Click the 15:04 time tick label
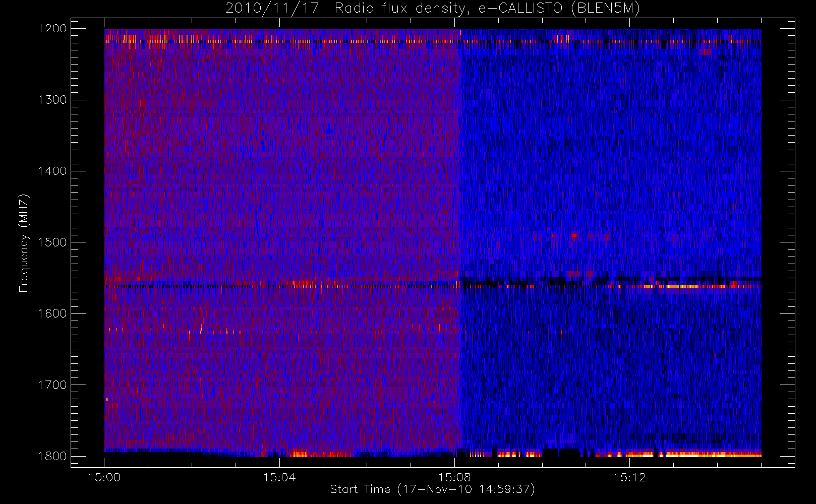 [x=279, y=477]
